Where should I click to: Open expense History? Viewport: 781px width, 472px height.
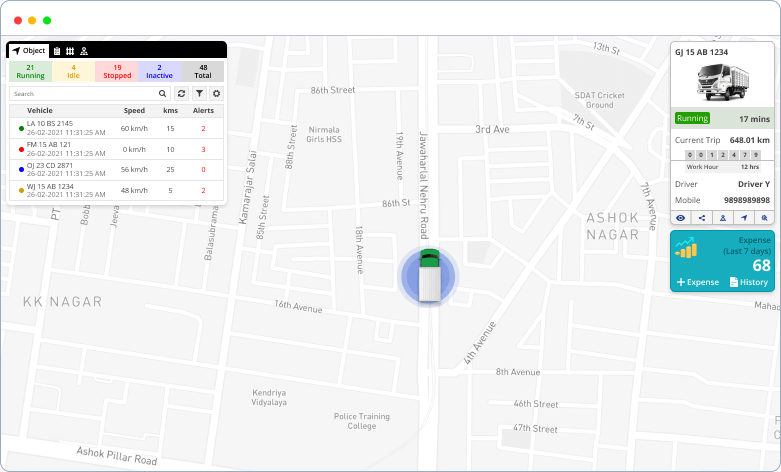(x=749, y=282)
